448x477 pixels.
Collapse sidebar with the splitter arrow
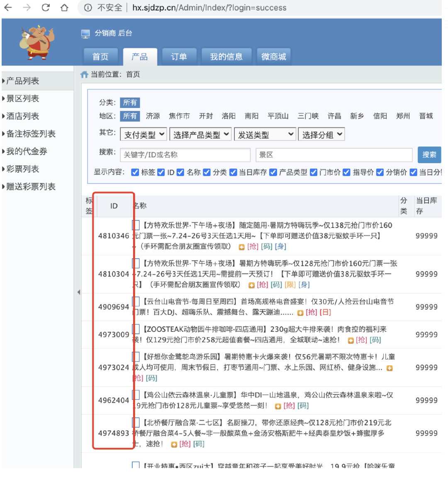tap(78, 292)
